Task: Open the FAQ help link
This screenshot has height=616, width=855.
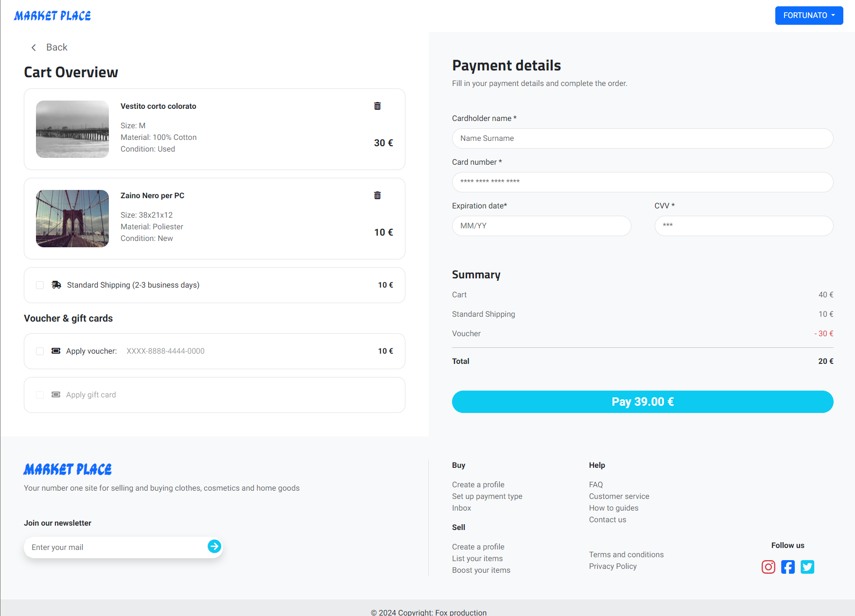Action: pos(595,484)
